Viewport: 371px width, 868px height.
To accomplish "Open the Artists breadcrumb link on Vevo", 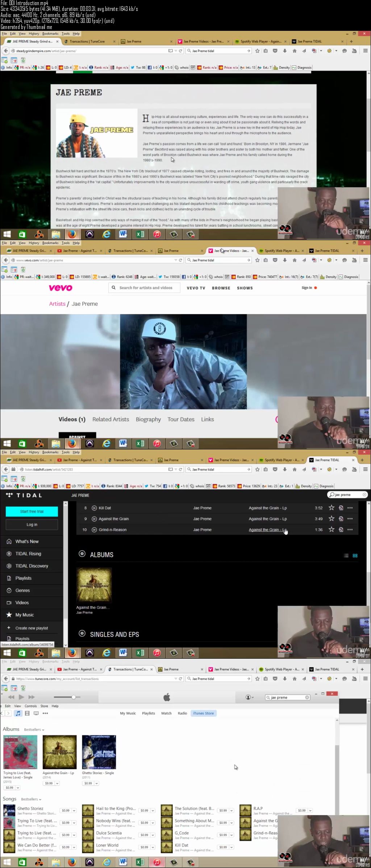I will pyautogui.click(x=57, y=304).
